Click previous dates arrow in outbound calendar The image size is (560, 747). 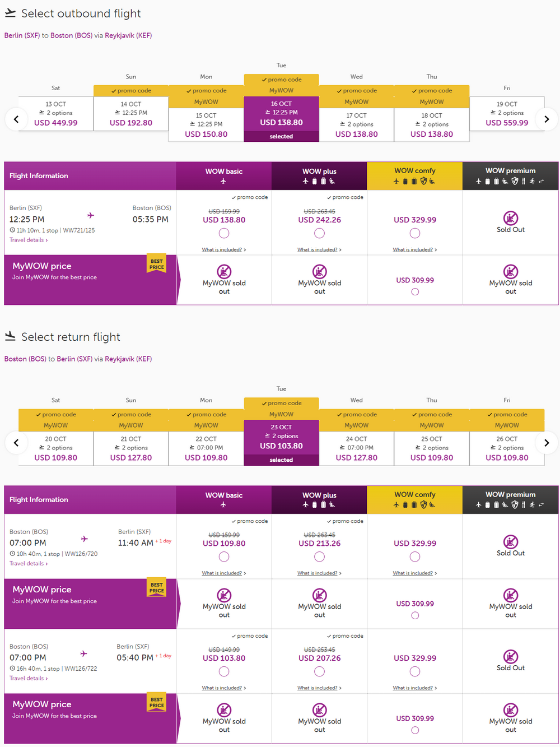(16, 119)
